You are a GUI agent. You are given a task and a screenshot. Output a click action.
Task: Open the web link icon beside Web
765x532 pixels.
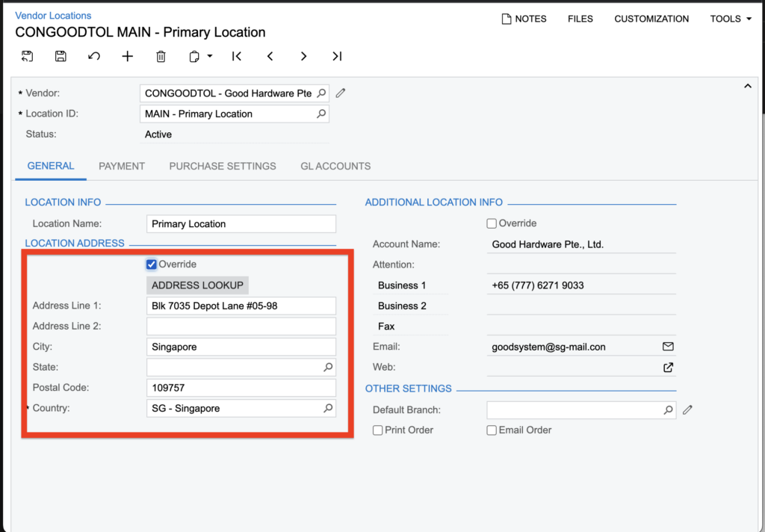(668, 368)
